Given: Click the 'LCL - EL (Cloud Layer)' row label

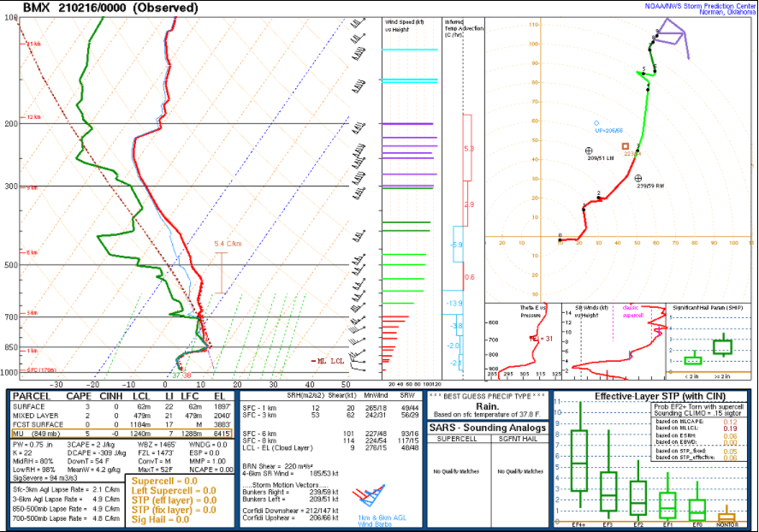Looking at the screenshot, I should [x=278, y=448].
